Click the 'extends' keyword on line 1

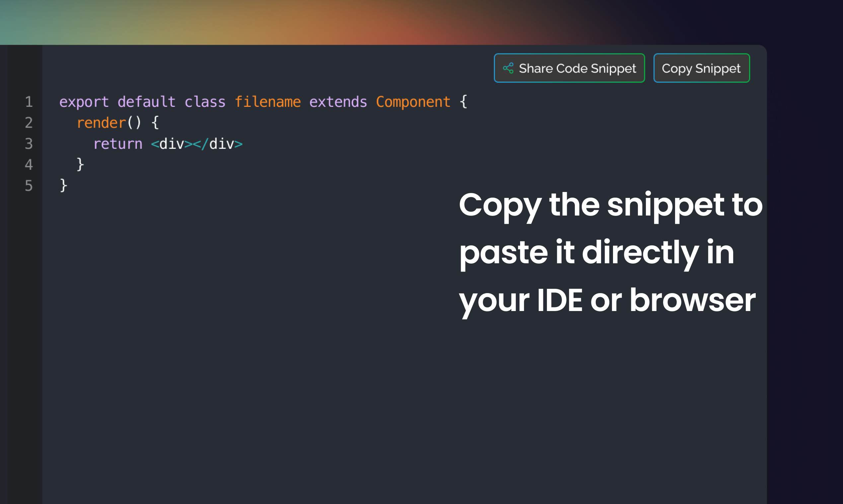click(x=339, y=101)
